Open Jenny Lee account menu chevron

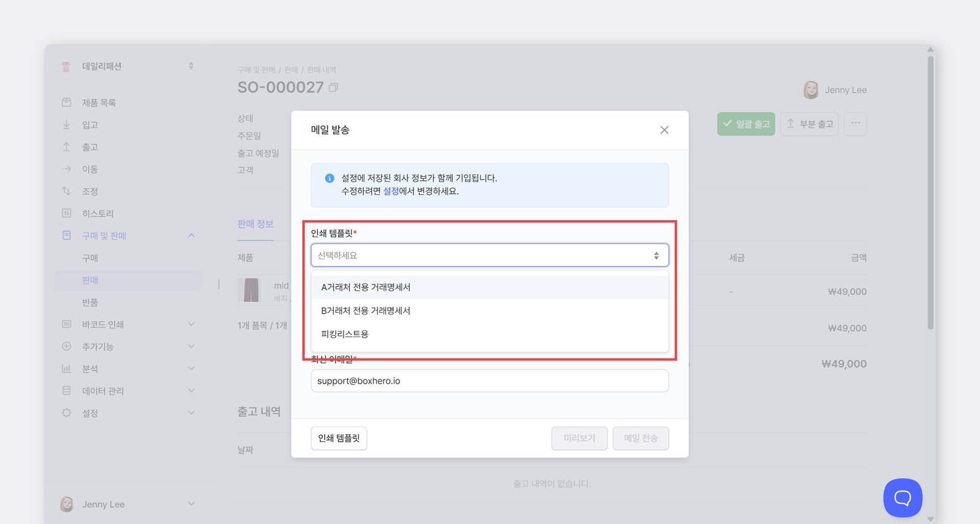191,504
